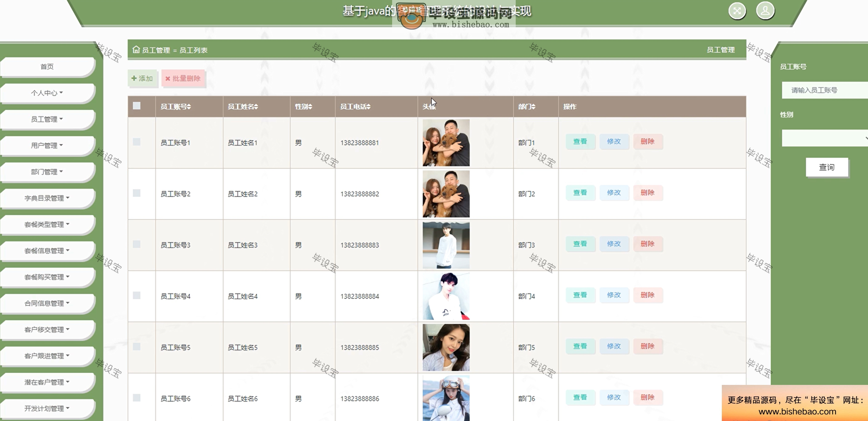The width and height of the screenshot is (868, 421).
Task: Sort by 性别 column sort arrows
Action: pyautogui.click(x=310, y=107)
